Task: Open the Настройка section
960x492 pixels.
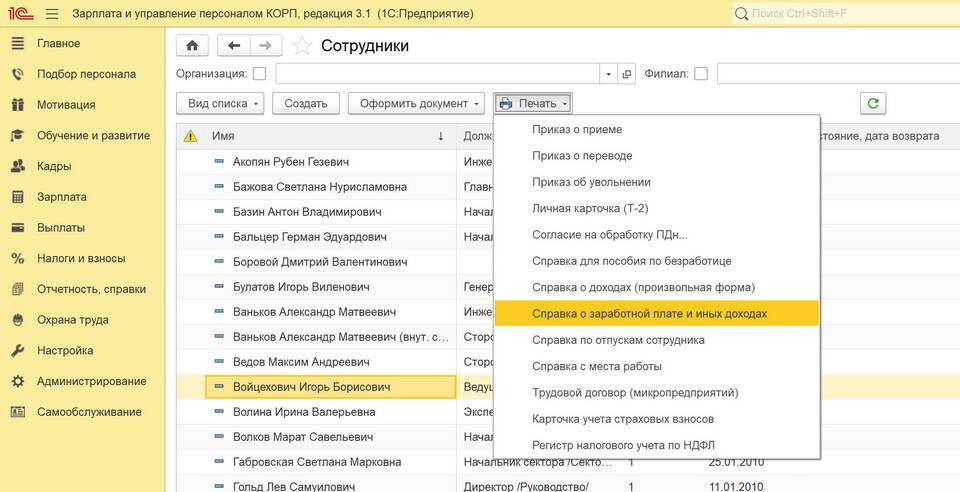Action: 65,351
